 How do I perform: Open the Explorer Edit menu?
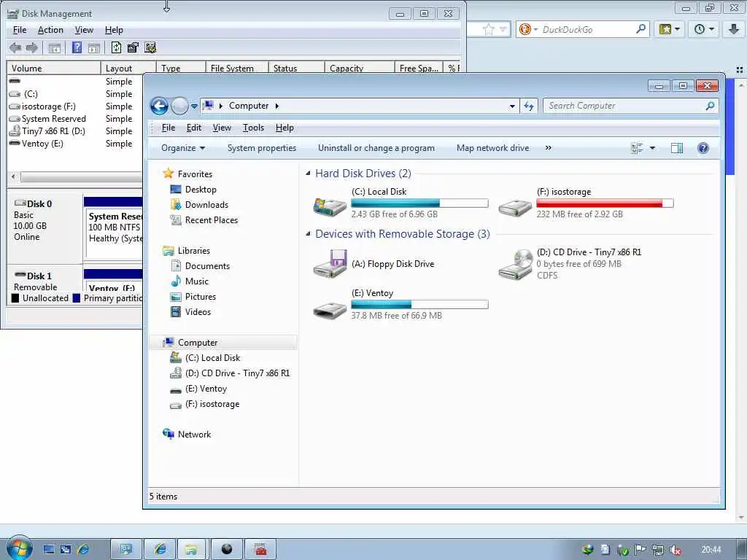pos(193,128)
